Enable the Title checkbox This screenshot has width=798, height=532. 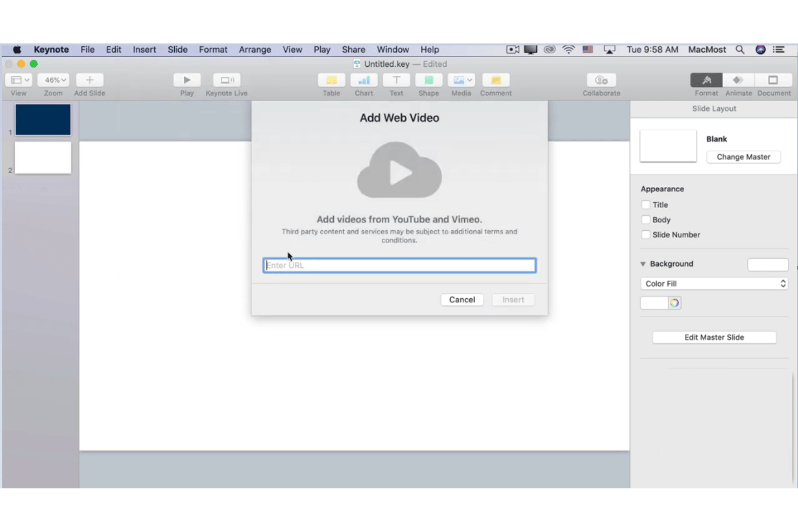(x=646, y=205)
